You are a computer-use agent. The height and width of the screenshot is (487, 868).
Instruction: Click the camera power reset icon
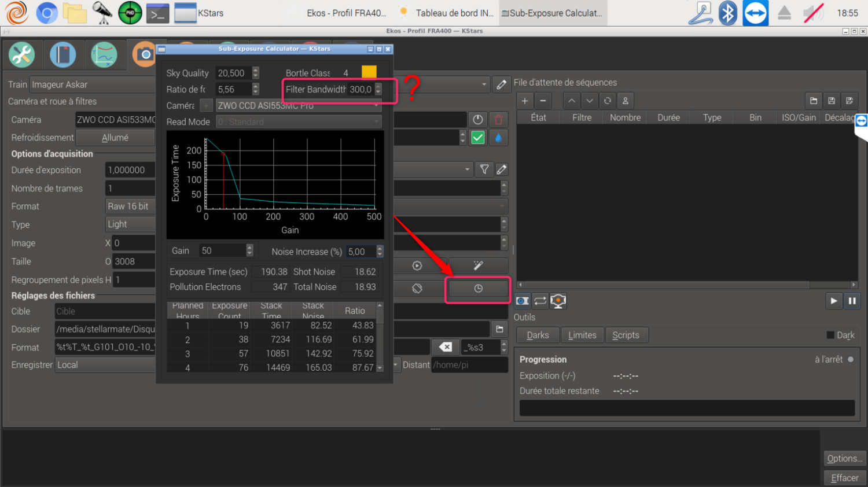477,120
